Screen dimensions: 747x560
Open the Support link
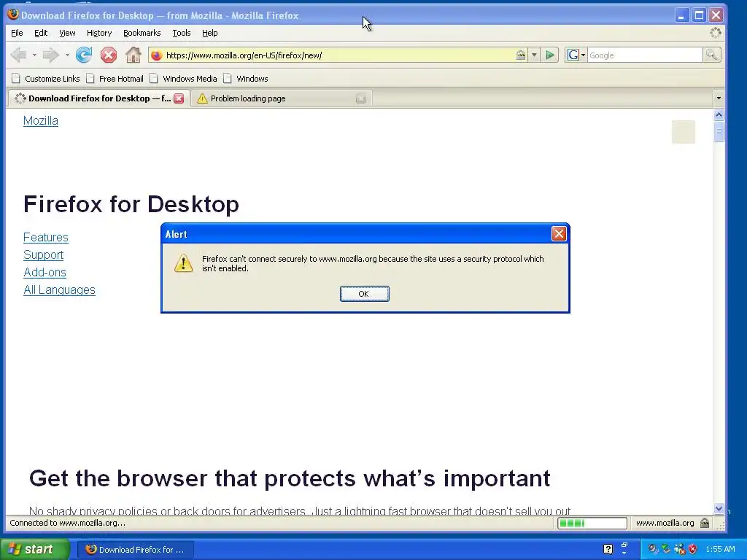(x=43, y=254)
